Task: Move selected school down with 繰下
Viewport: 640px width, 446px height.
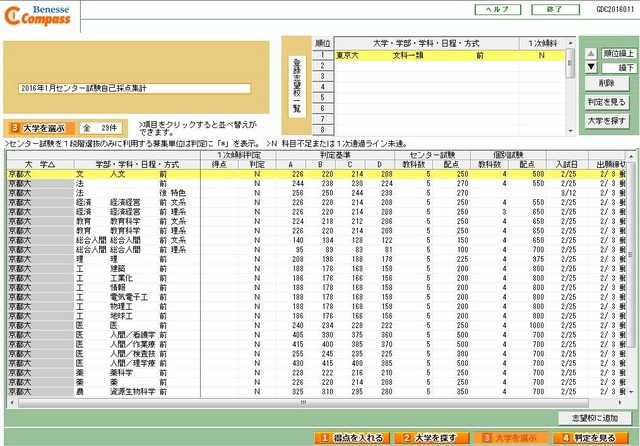Action: (x=618, y=67)
